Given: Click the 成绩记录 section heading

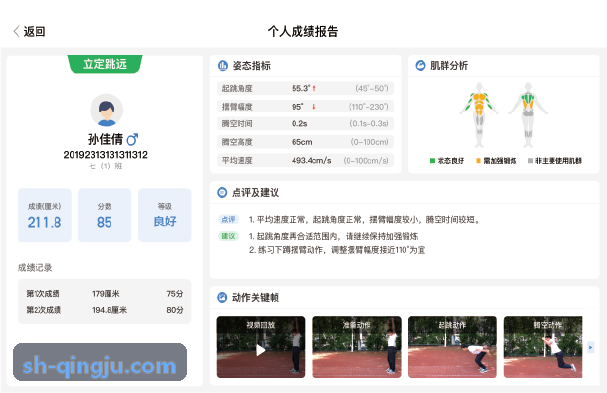Looking at the screenshot, I should coord(35,268).
